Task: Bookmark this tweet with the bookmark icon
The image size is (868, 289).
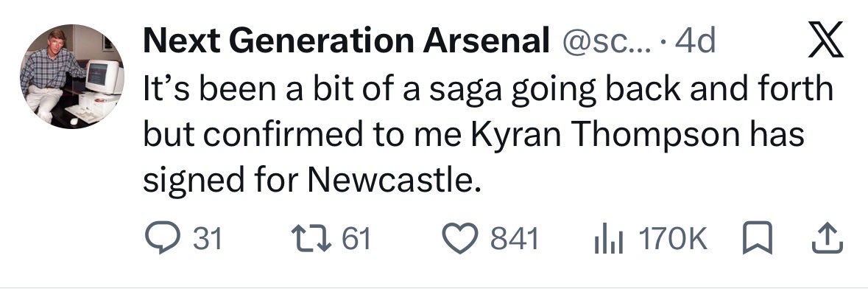Action: click(x=761, y=239)
